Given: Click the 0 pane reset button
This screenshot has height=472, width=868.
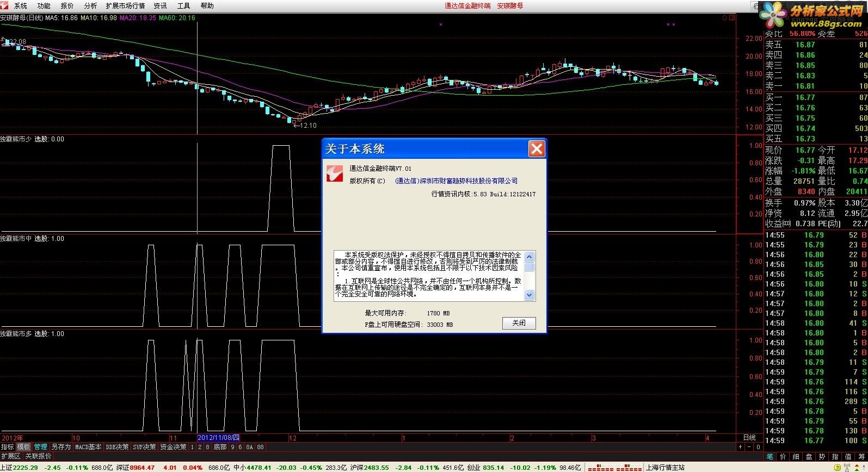Looking at the screenshot, I should tap(759, 447).
